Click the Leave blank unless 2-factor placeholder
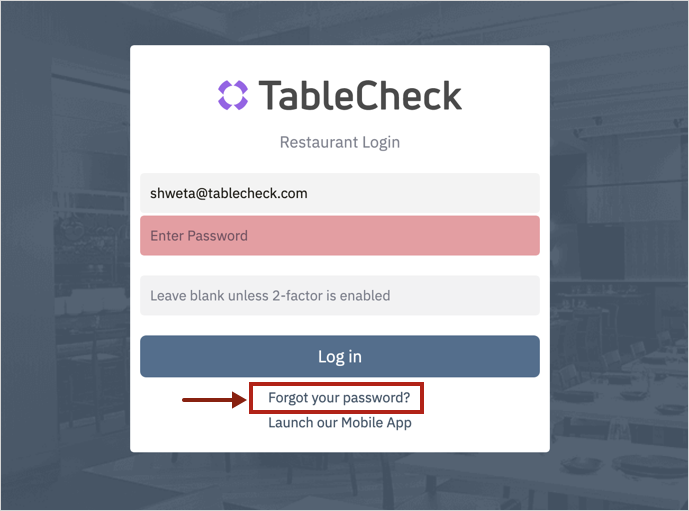Image resolution: width=689 pixels, height=511 pixels. point(270,296)
